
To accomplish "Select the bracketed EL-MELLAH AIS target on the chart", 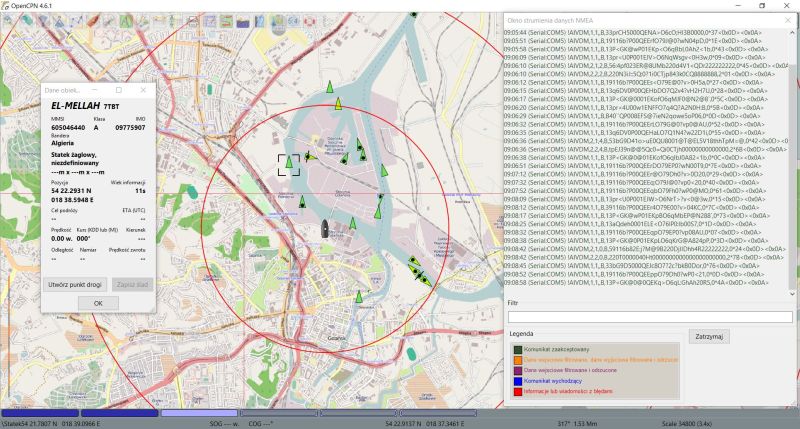I will click(289, 164).
